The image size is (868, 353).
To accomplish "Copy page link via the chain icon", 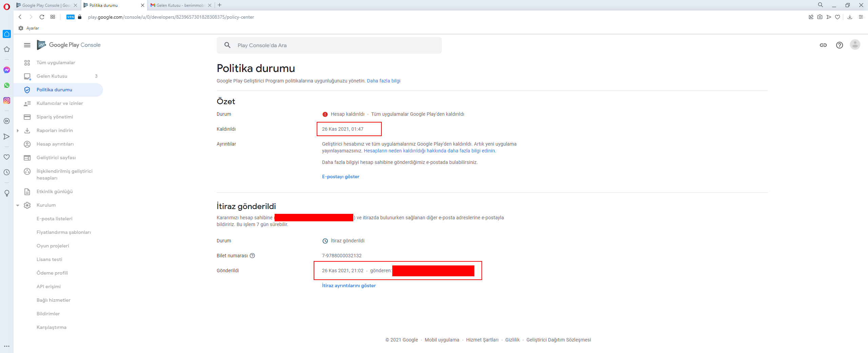I will (x=823, y=45).
